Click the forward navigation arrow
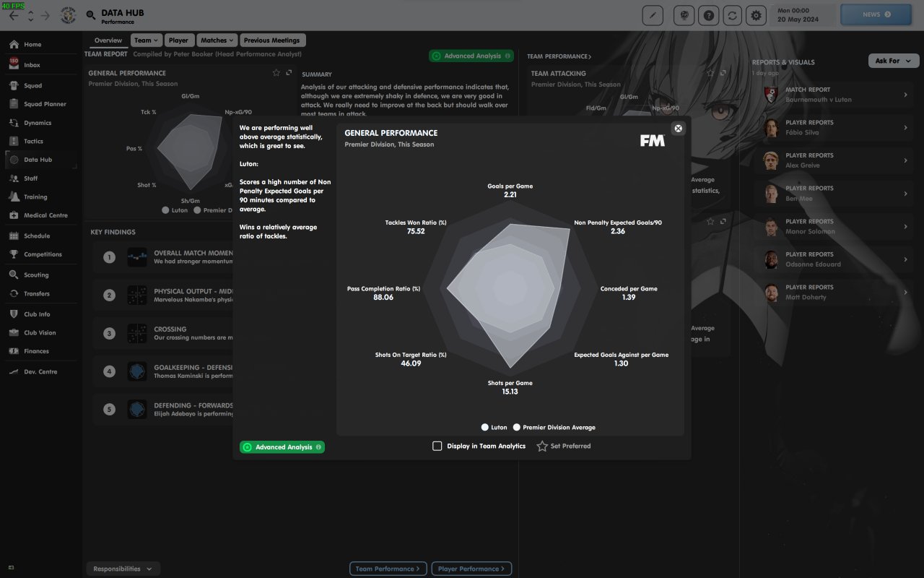The height and width of the screenshot is (578, 924). [x=45, y=15]
